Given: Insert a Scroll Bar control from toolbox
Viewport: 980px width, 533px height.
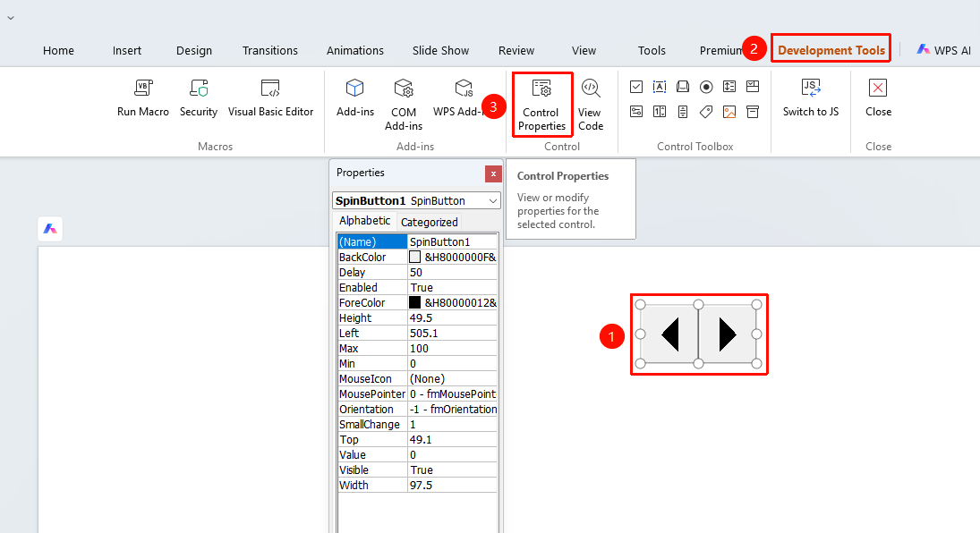Looking at the screenshot, I should (683, 112).
